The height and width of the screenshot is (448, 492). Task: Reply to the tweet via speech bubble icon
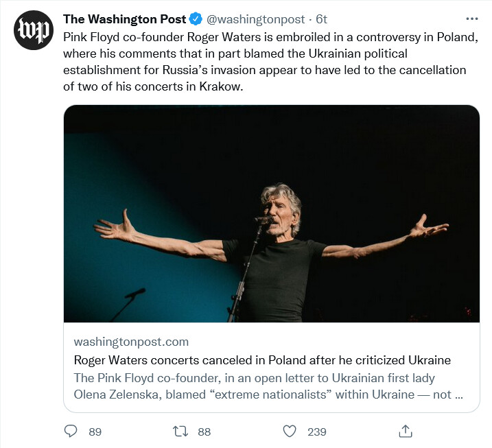[71, 431]
